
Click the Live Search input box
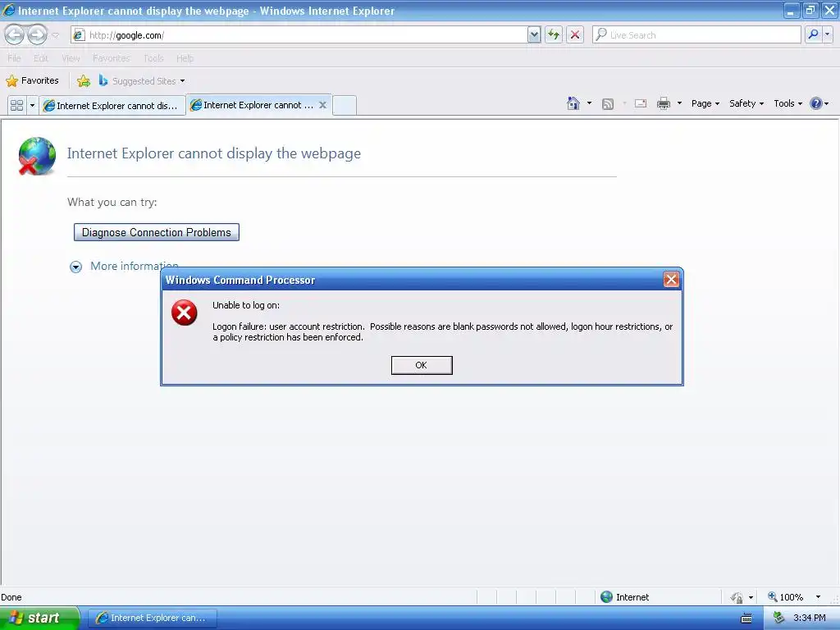point(696,35)
